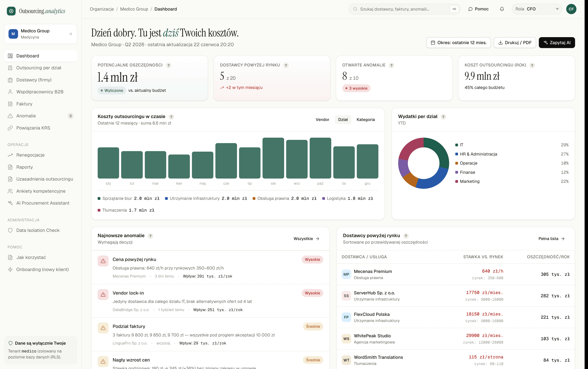Click the IT legend color swatch

[x=457, y=145]
